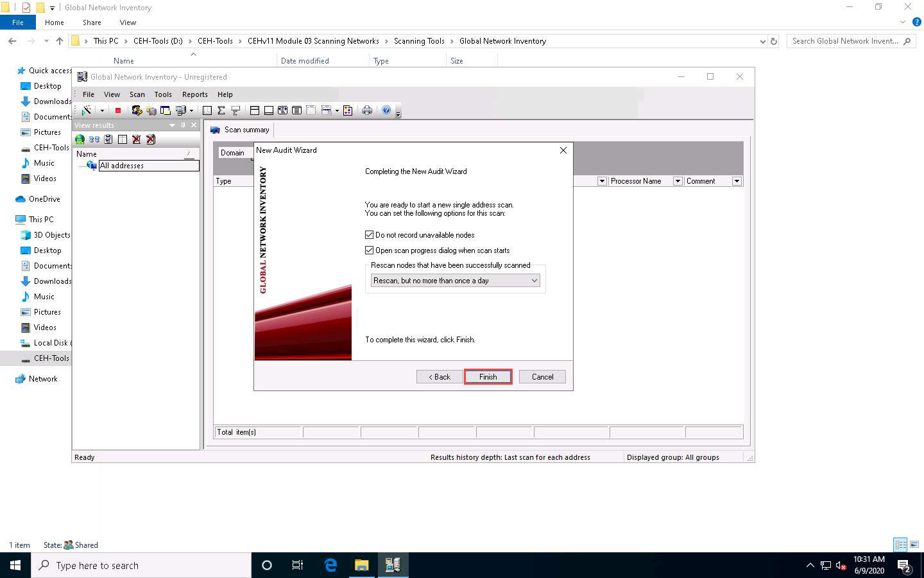This screenshot has width=924, height=578.
Task: Open the View results panel dropdown arrow
Action: tap(172, 125)
